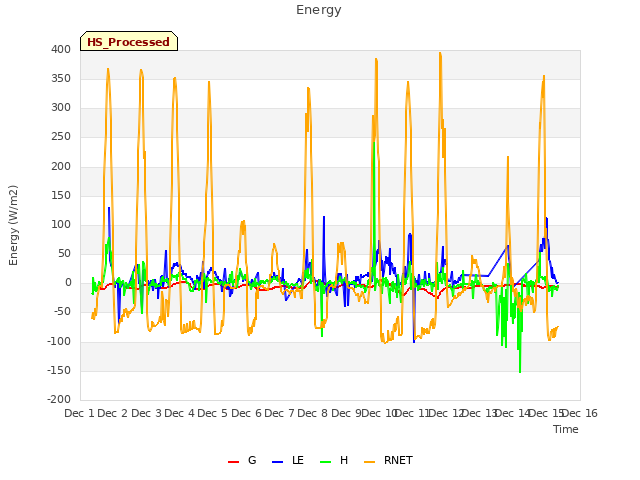Click the Dec 3 x-axis label

tap(147, 413)
